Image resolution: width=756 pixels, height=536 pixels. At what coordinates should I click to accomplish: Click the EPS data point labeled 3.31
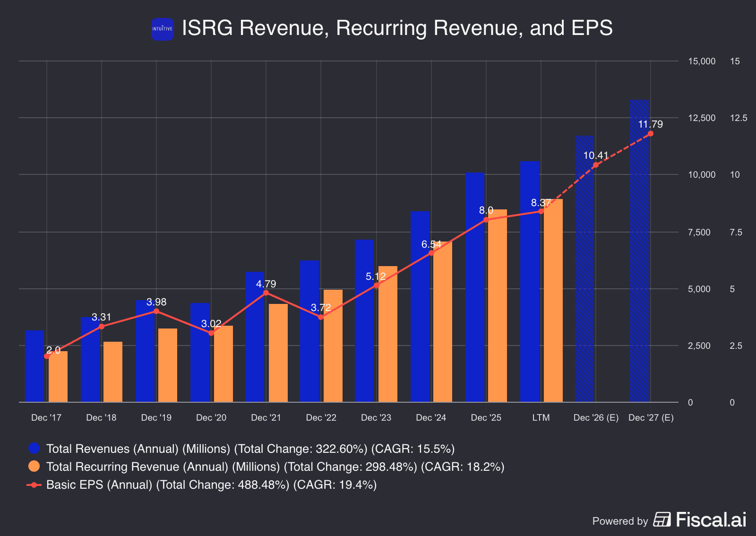(x=102, y=326)
